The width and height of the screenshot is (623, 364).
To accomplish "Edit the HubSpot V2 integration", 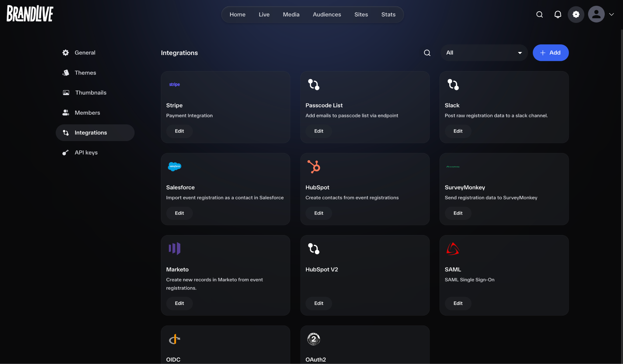I will [319, 303].
